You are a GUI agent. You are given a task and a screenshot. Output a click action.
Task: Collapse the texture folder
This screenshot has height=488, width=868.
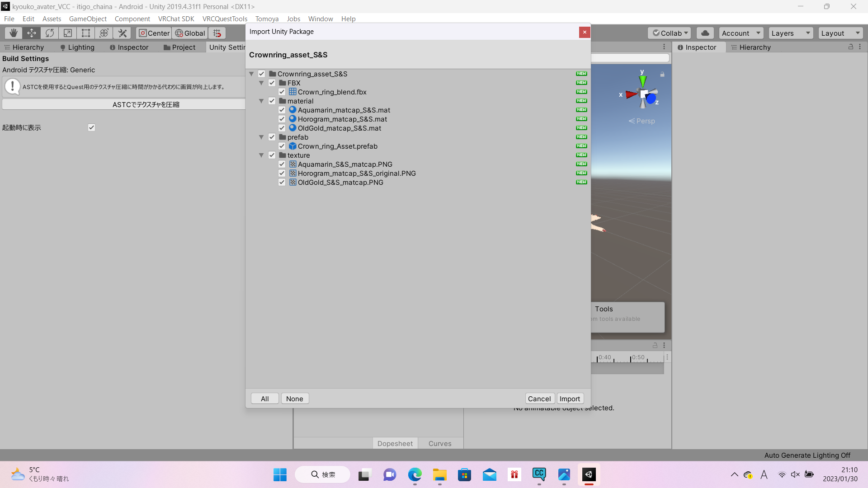[x=261, y=155]
